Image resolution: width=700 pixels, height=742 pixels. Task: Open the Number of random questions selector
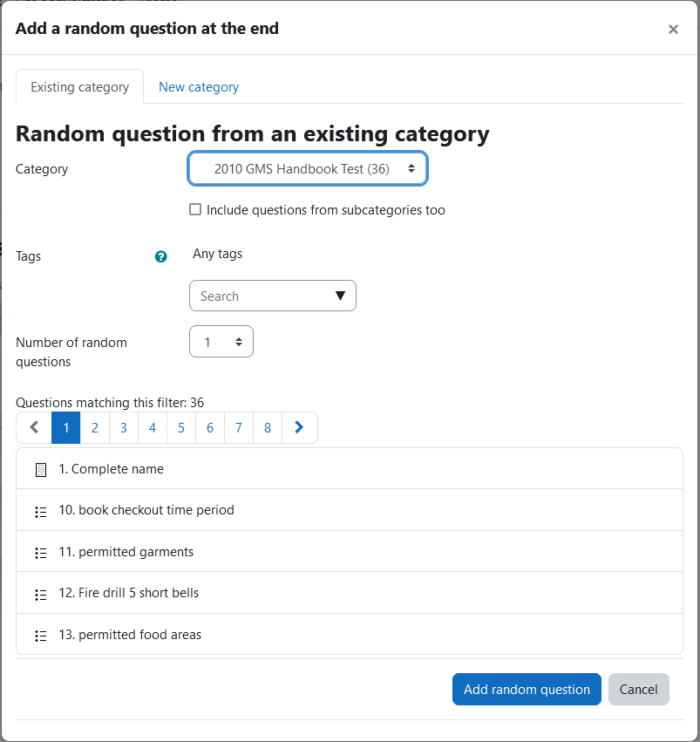tap(221, 341)
